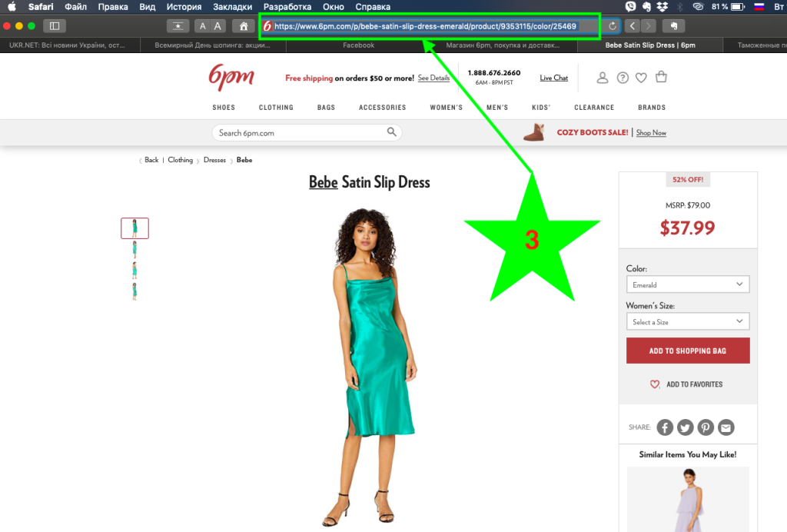Open favorites heart icon in header

pos(641,78)
